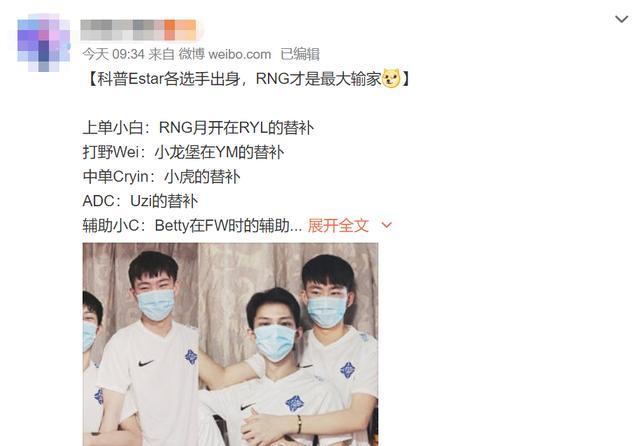Viewport: 640px width, 446px height.
Task: Open the post options chevron at top right
Action: click(621, 19)
